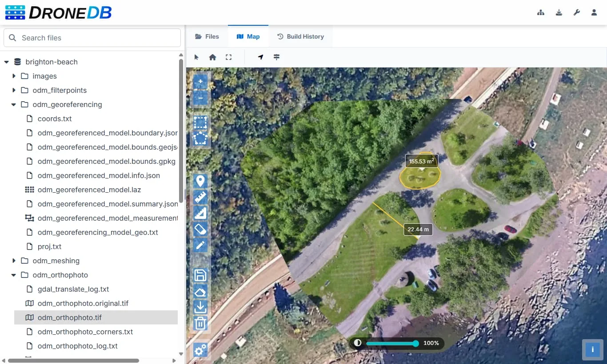Collapse the odm_orthophoto folder
This screenshot has height=364, width=607.
point(14,275)
